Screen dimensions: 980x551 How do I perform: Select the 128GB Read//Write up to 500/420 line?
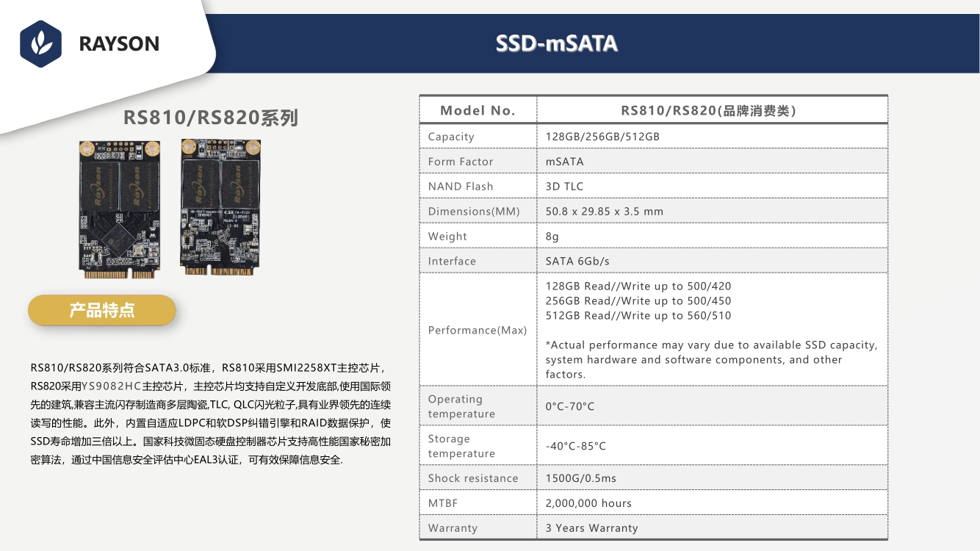[x=638, y=287]
